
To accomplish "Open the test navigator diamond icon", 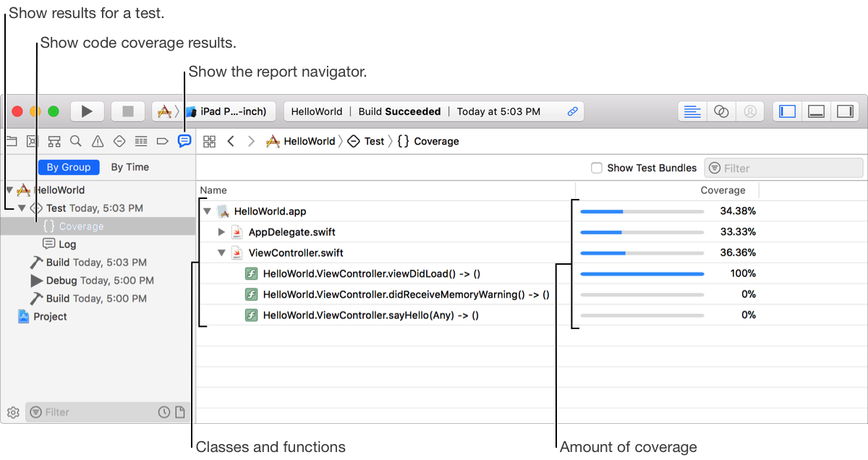I will click(119, 141).
